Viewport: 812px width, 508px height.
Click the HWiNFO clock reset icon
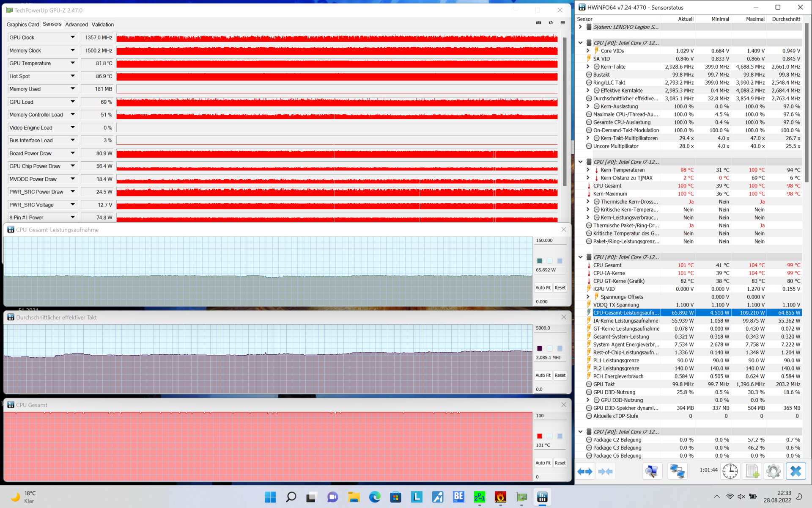[x=730, y=471]
